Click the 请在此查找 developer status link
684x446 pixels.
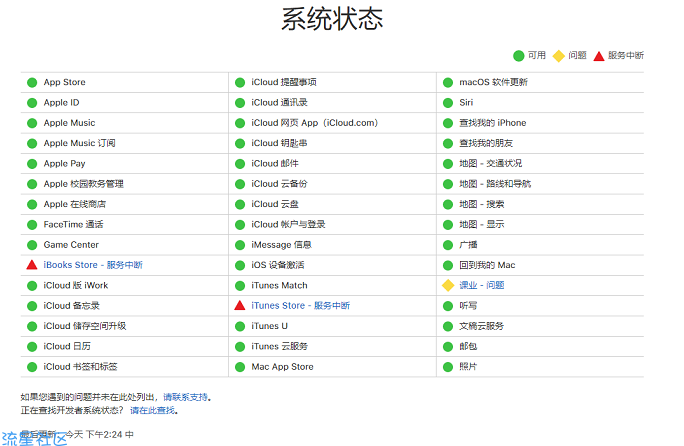click(153, 410)
